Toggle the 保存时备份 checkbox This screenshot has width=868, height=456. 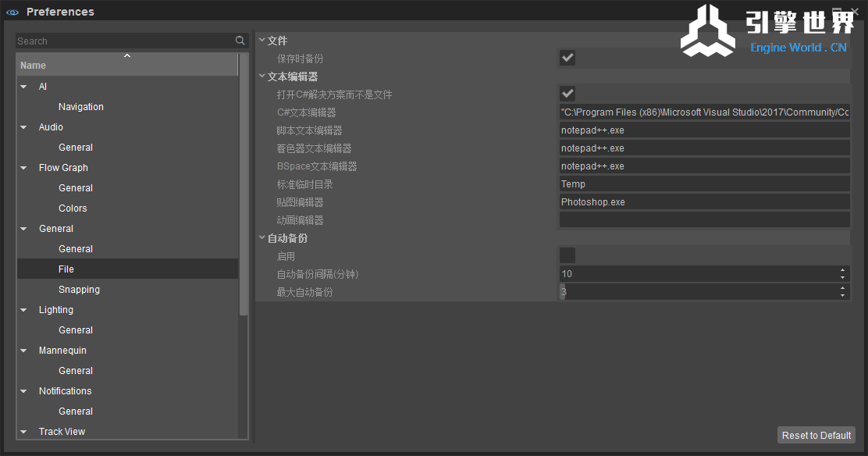567,58
